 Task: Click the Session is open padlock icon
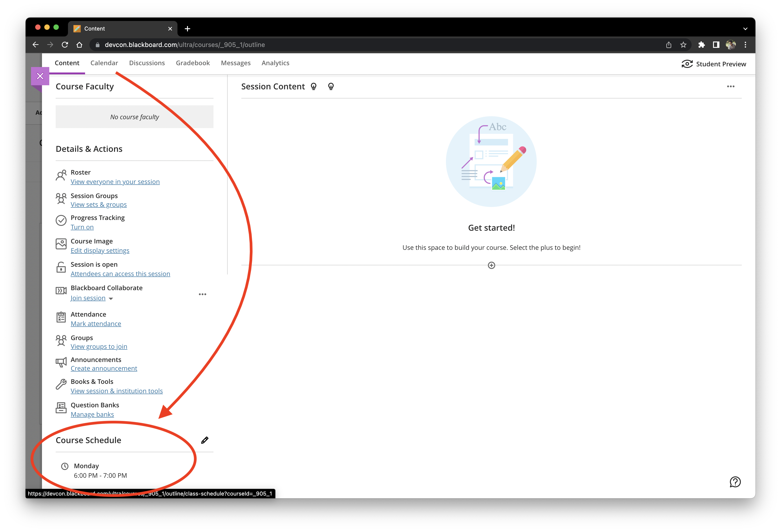pos(61,267)
